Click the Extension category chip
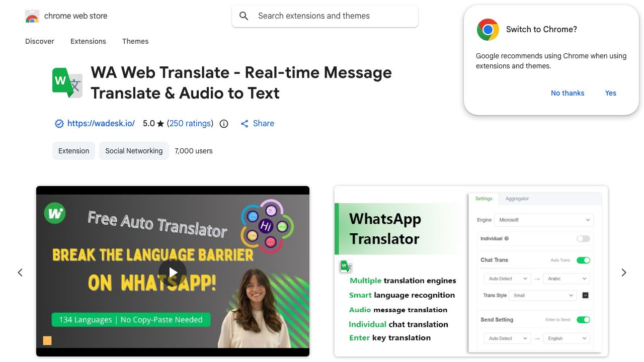This screenshot has width=644, height=362. (73, 151)
